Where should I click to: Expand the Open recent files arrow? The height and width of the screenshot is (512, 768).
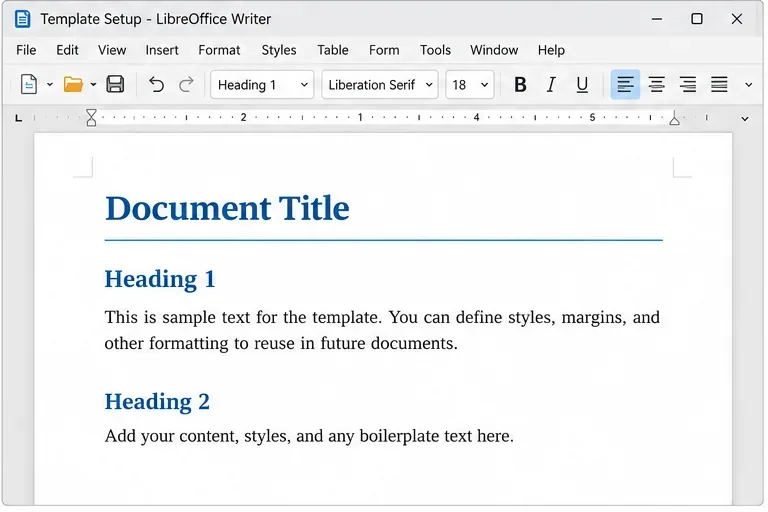tap(94, 85)
